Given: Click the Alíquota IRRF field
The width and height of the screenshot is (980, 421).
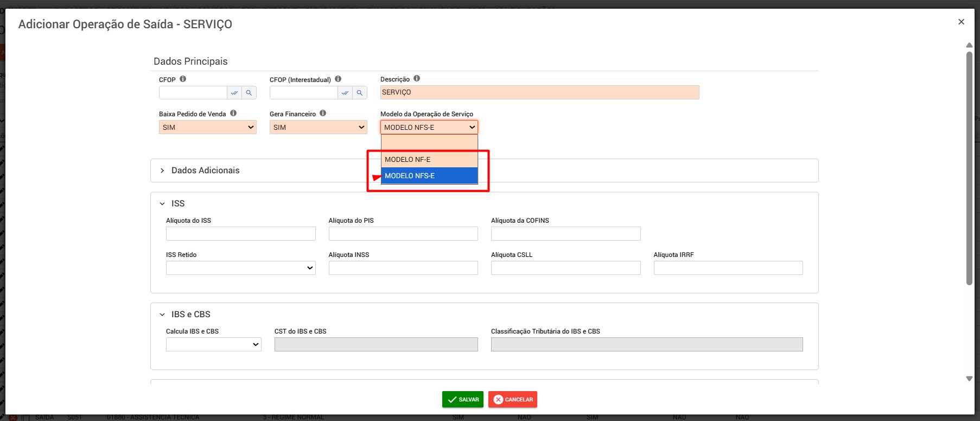Looking at the screenshot, I should pos(728,268).
